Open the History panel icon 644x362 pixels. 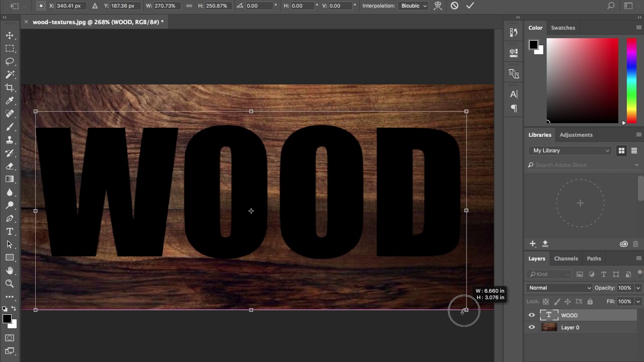[x=514, y=32]
